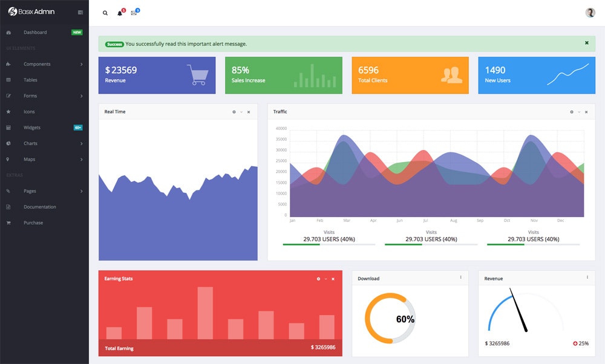The width and height of the screenshot is (605, 364).
Task: Open the Traffic widget settings gear
Action: pos(571,111)
